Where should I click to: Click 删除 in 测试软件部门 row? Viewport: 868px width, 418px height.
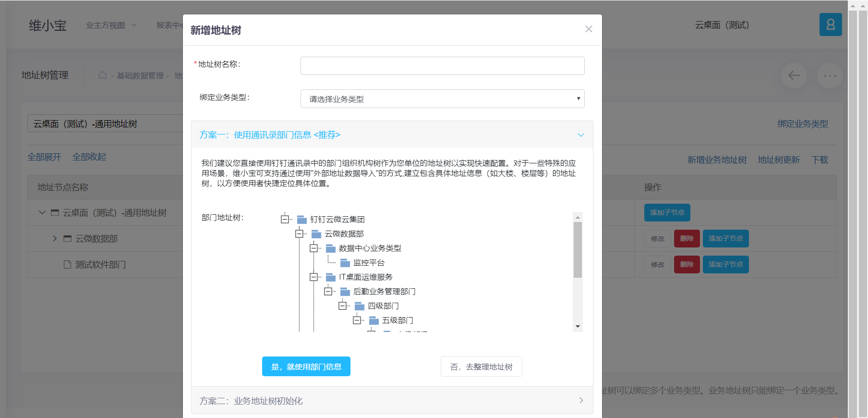(687, 264)
